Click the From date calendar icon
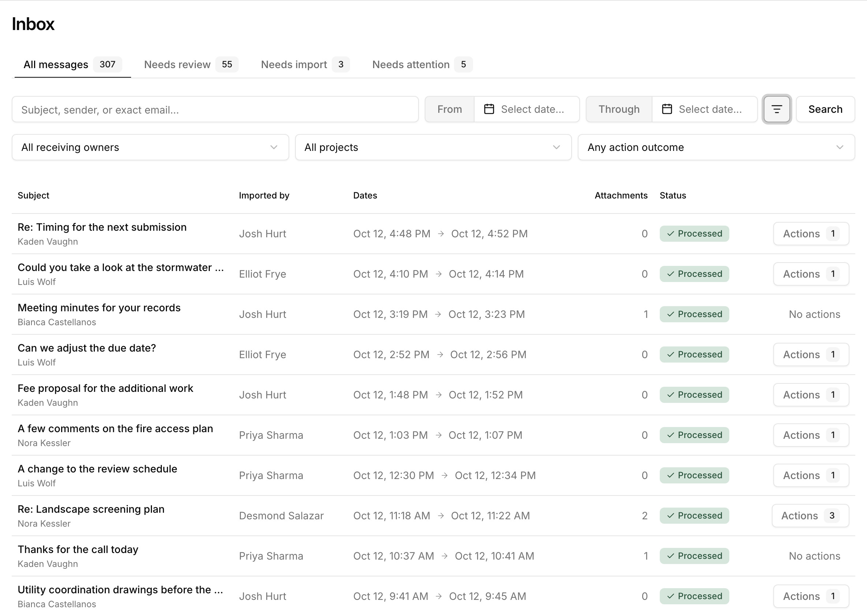The height and width of the screenshot is (616, 867). click(x=489, y=109)
